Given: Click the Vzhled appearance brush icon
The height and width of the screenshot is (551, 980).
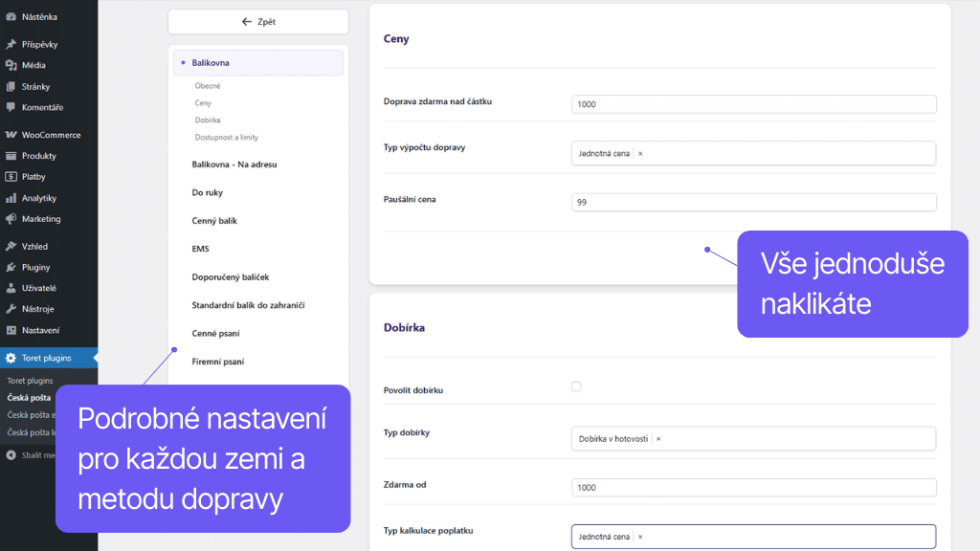Looking at the screenshot, I should 11,245.
